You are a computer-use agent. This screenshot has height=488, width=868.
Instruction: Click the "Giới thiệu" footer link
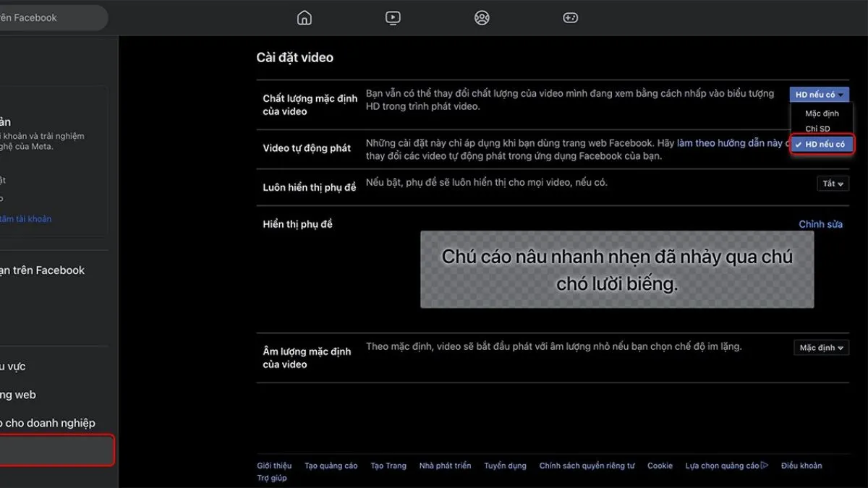[274, 466]
